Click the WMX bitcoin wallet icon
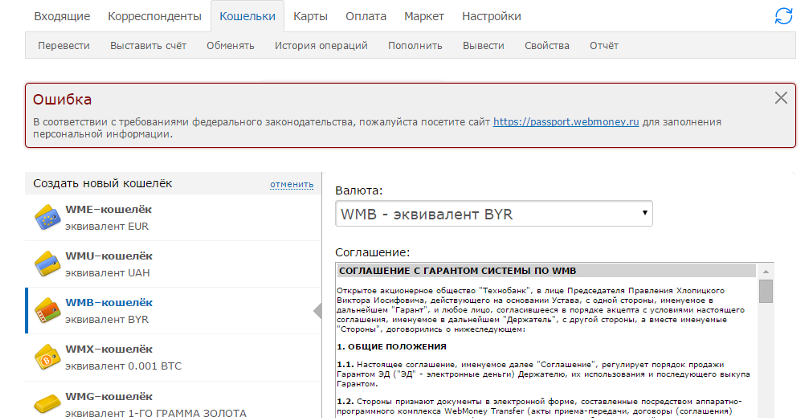Viewport: 800px width, 418px height. pos(47,357)
